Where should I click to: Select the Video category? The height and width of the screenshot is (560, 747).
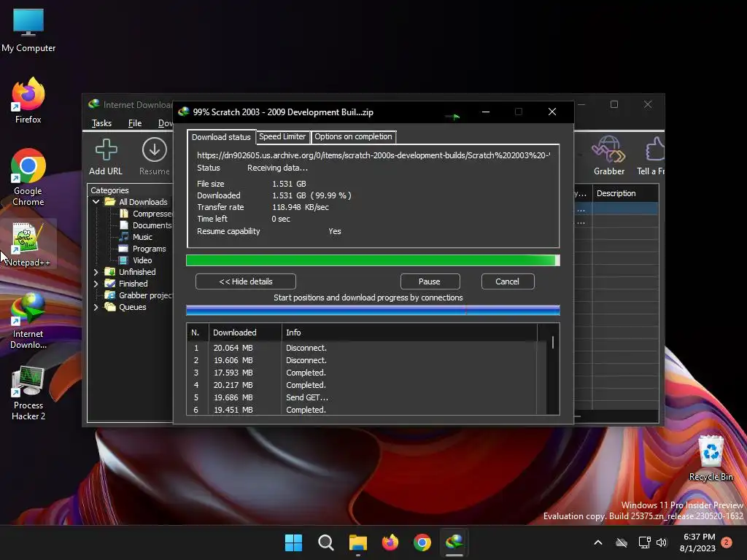(135, 260)
